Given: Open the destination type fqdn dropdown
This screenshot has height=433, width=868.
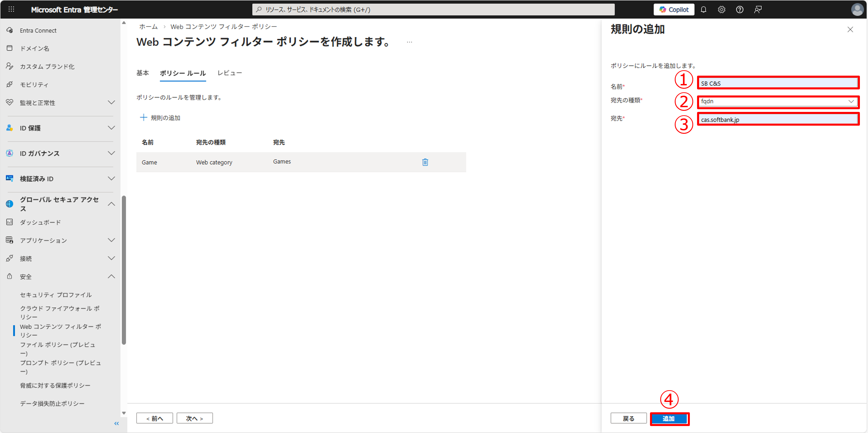Looking at the screenshot, I should (x=778, y=101).
